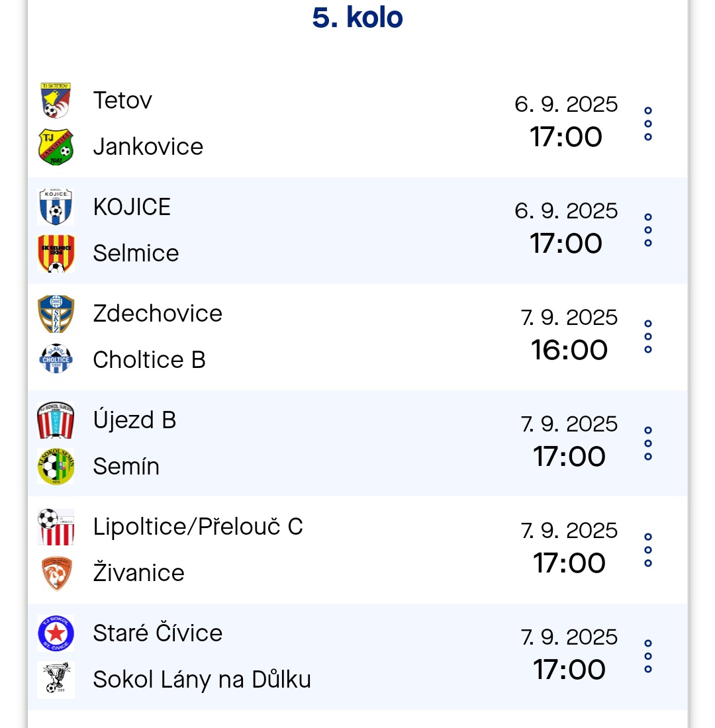
Task: Open three-dot menu for KOJICE–Selmice match
Action: [648, 230]
